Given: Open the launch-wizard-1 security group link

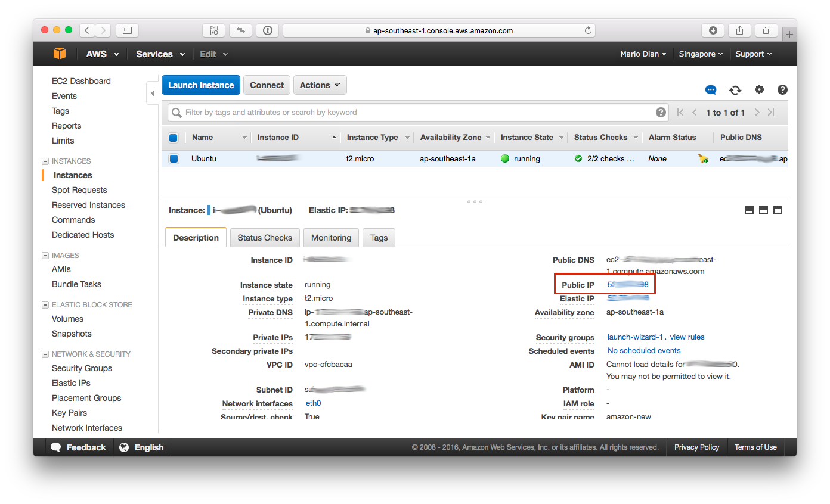Looking at the screenshot, I should [635, 337].
